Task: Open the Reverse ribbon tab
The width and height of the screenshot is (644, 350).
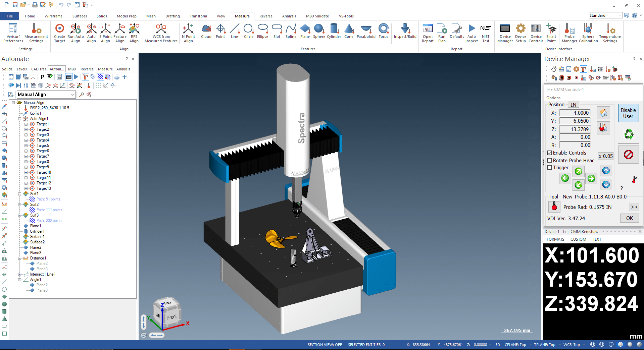Action: pos(266,16)
